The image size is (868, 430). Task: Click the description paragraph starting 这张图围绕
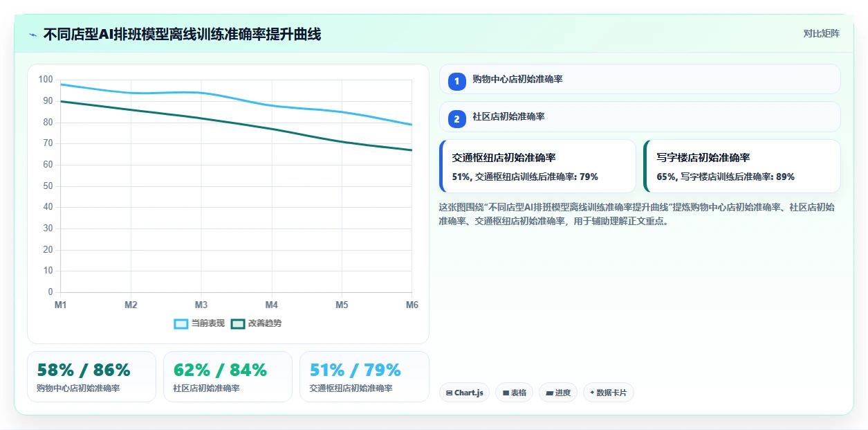click(638, 215)
